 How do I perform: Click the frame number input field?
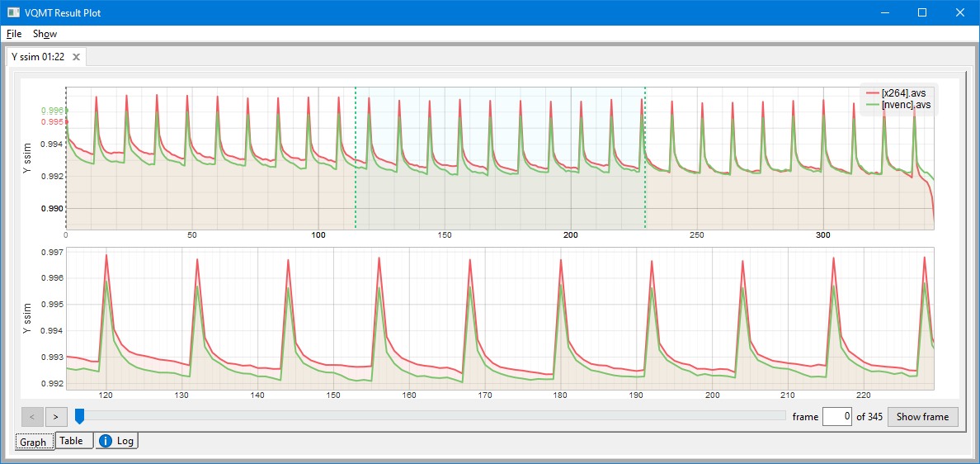point(836,416)
